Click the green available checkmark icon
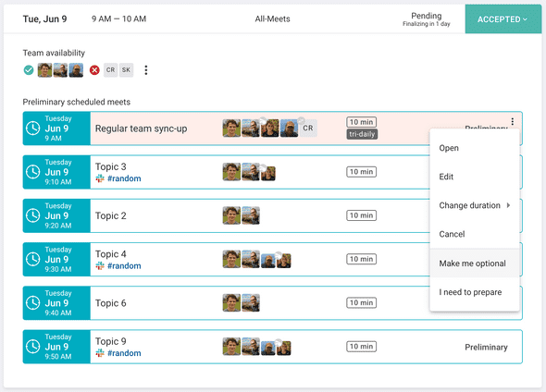Image resolution: width=546 pixels, height=392 pixels. (x=29, y=70)
